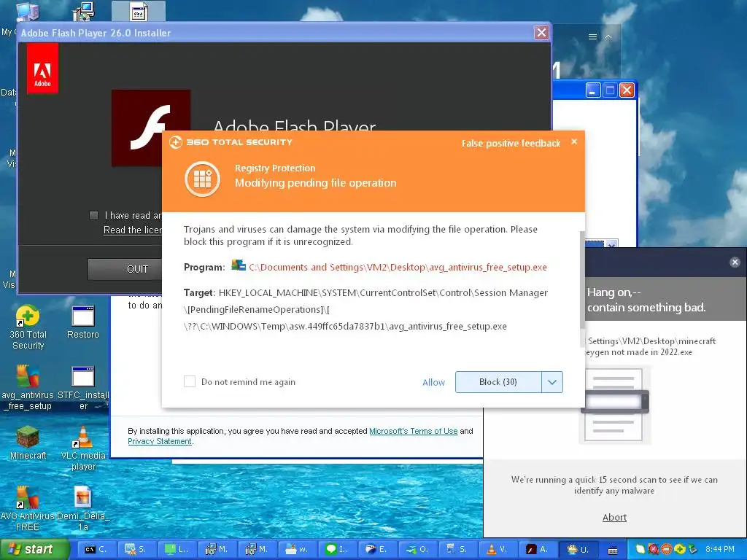Click the document scan illustration in malware popup

pyautogui.click(x=614, y=405)
